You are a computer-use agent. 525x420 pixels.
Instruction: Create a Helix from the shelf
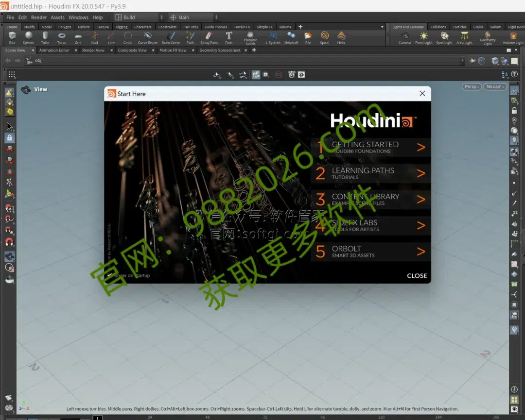point(341,37)
